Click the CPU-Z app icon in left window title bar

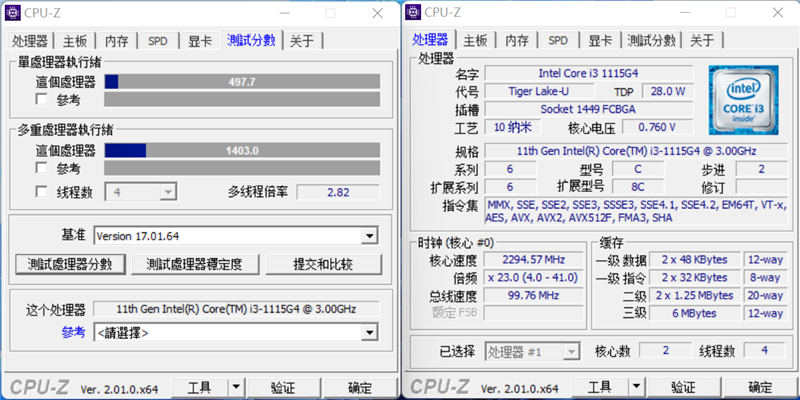[x=13, y=13]
